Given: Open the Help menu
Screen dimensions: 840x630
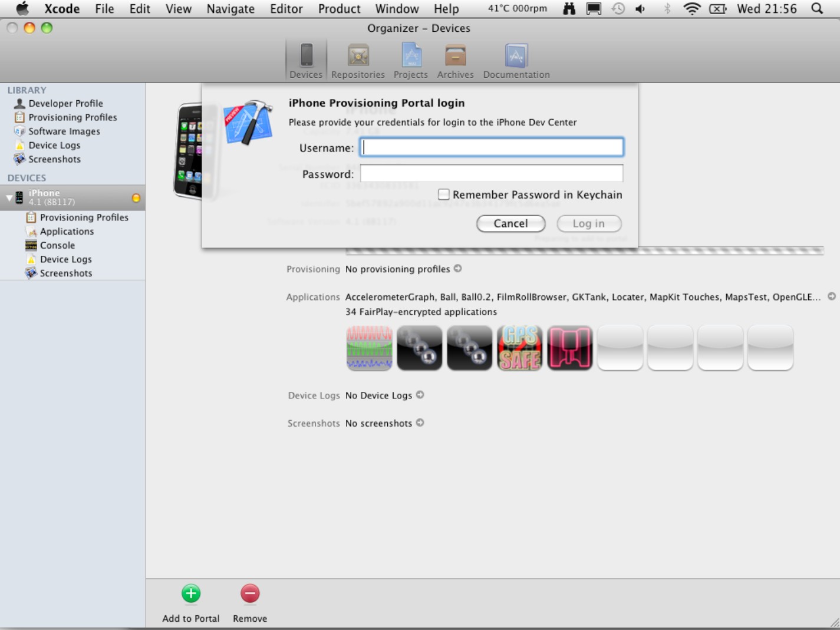Looking at the screenshot, I should [x=446, y=9].
